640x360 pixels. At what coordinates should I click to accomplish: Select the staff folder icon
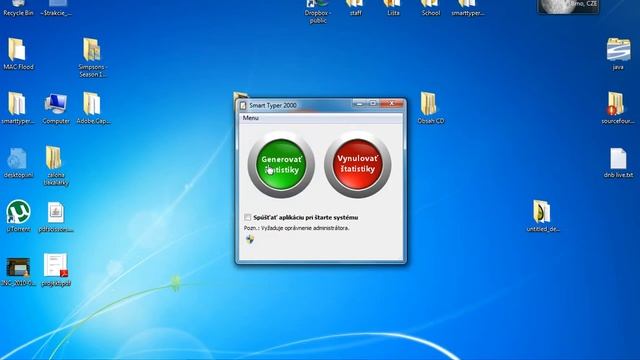pyautogui.click(x=355, y=8)
